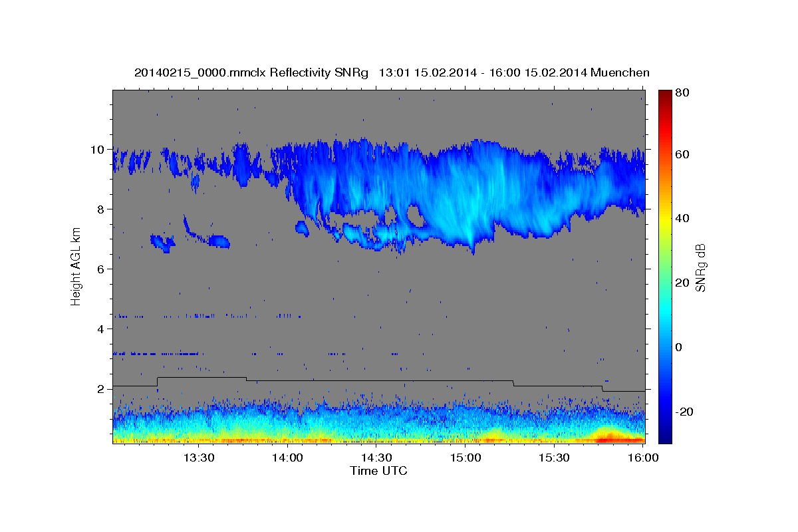Click the 13:30 time tick label
The width and height of the screenshot is (798, 532).
(198, 458)
